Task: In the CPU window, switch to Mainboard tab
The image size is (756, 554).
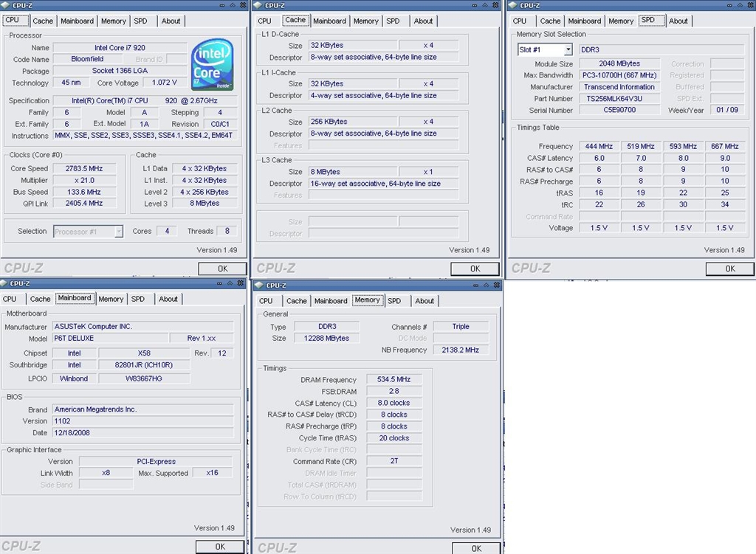Action: [x=77, y=21]
